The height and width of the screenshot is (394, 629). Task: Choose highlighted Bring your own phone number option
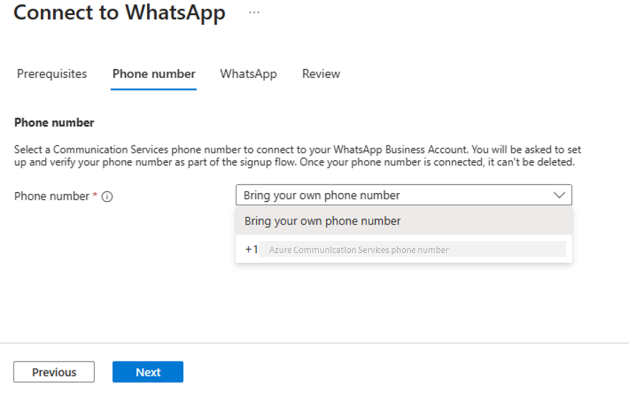coord(404,221)
